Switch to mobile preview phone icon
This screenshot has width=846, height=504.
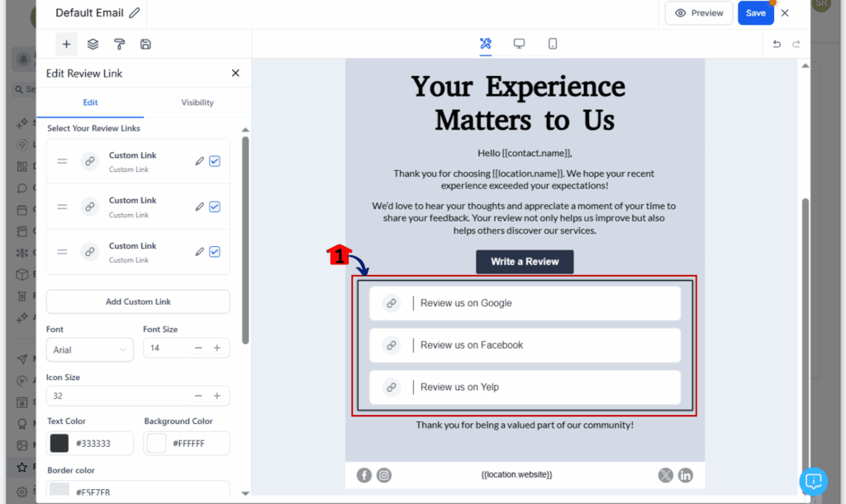(x=552, y=44)
